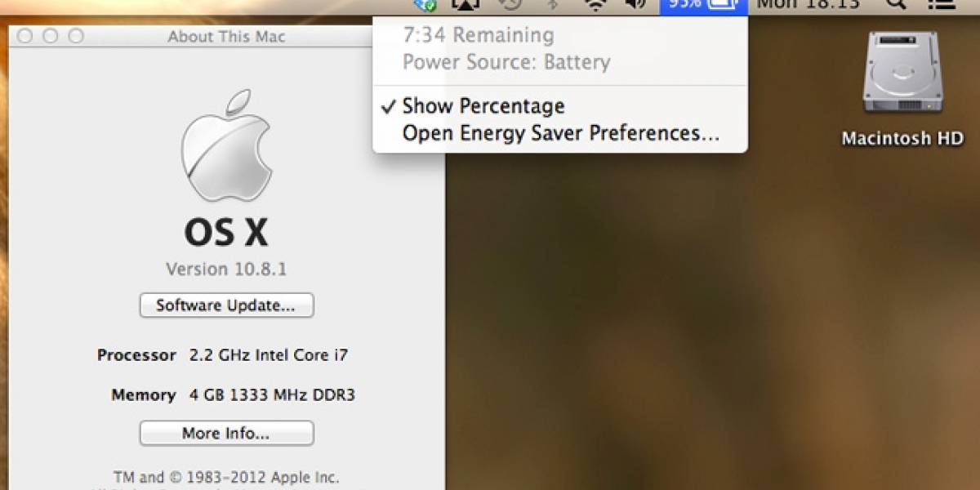
Task: Choose Open Energy Saver Preferences…
Action: [x=560, y=133]
